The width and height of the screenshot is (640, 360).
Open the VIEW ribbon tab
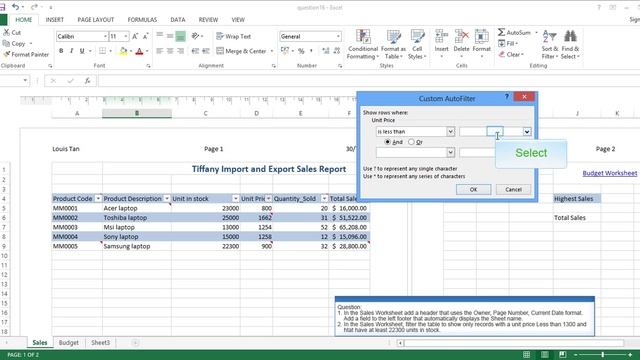238,20
